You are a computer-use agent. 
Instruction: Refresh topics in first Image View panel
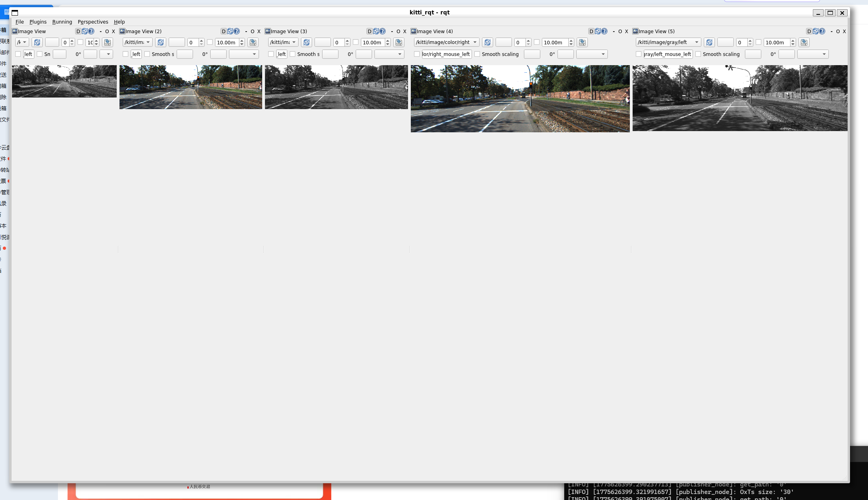[x=37, y=42]
